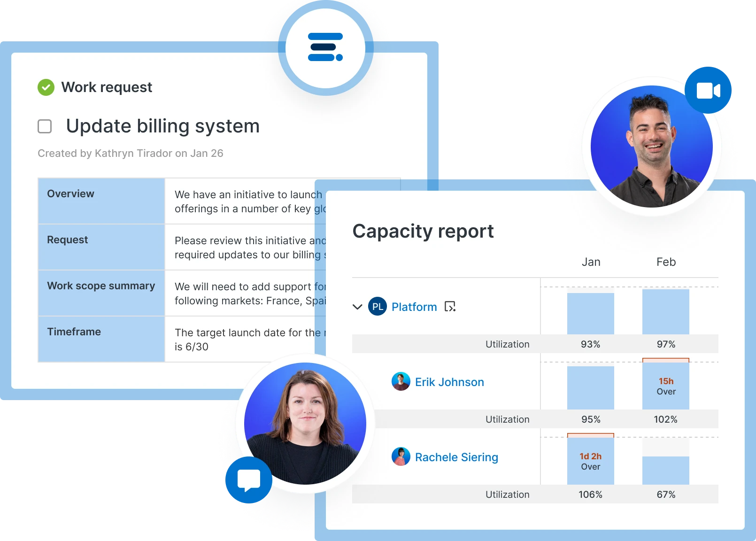This screenshot has width=756, height=541.
Task: Click Erik Johnson's avatar icon
Action: (401, 382)
